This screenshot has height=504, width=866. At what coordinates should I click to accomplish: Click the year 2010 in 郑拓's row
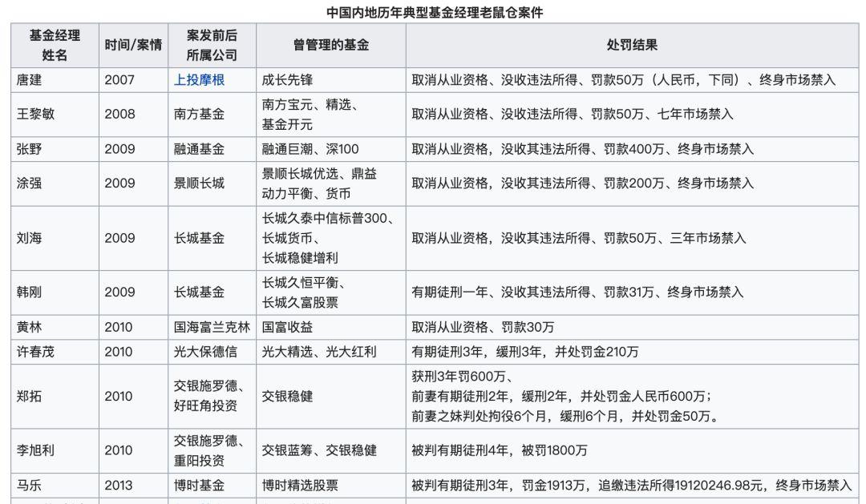pos(119,397)
